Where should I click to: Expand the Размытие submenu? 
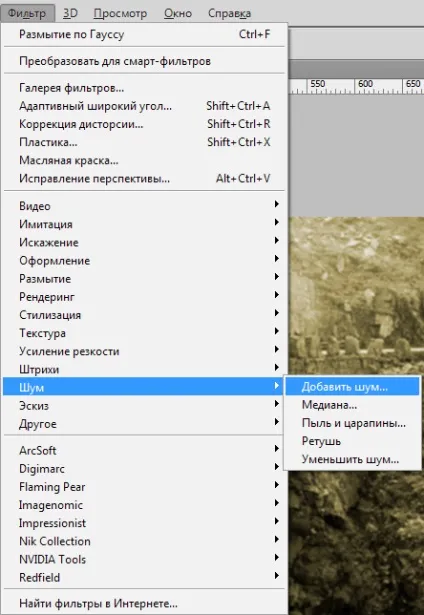pyautogui.click(x=145, y=279)
